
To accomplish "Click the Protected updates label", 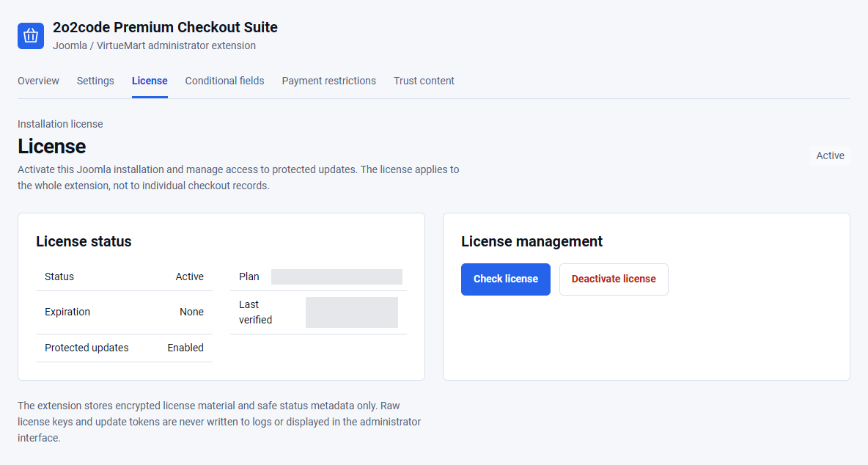I will pyautogui.click(x=87, y=348).
